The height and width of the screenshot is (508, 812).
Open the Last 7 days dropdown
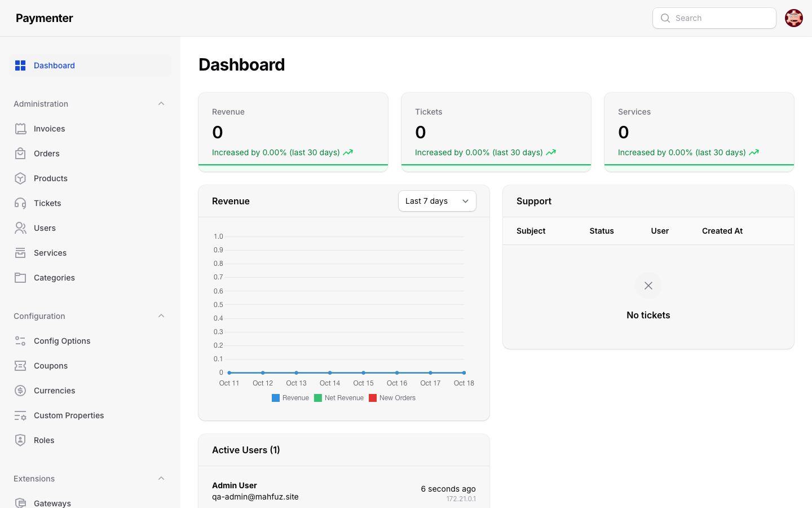(437, 201)
